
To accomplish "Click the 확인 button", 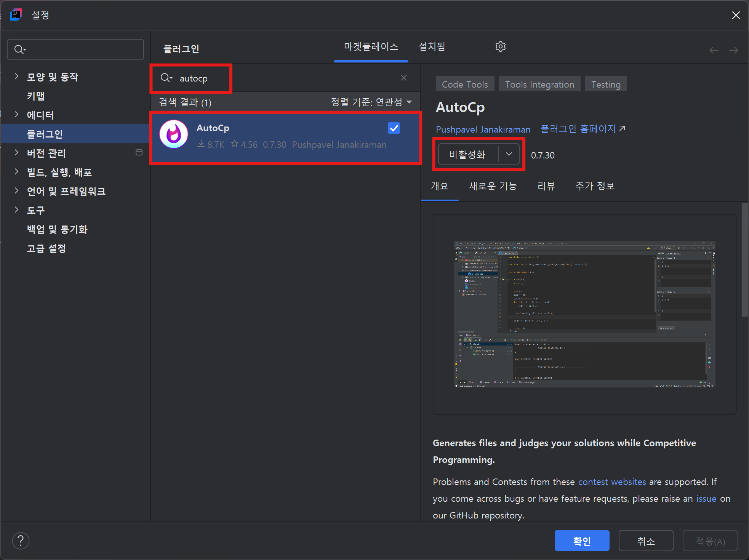I will (582, 541).
